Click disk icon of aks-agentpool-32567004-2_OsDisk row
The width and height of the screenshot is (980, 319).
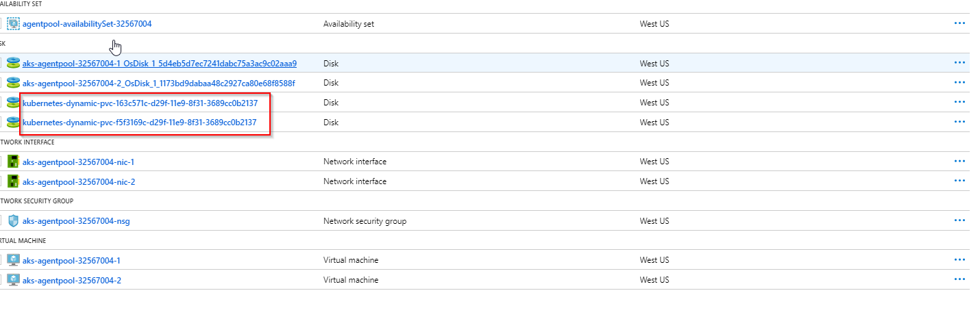(x=13, y=83)
